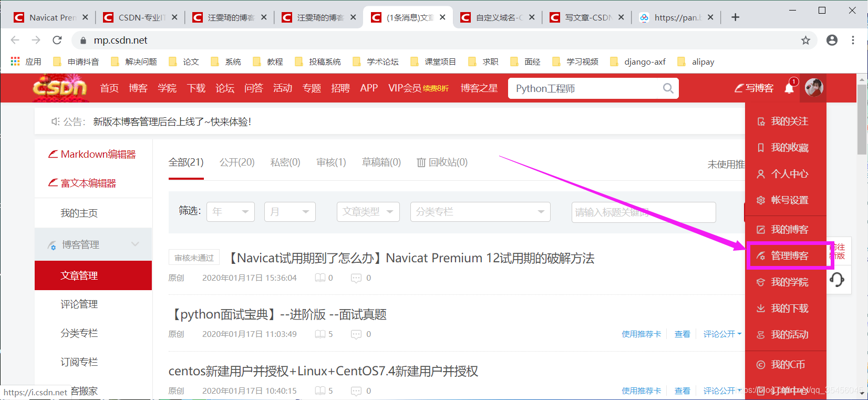
Task: Go to 首页 in top navigation
Action: 109,88
